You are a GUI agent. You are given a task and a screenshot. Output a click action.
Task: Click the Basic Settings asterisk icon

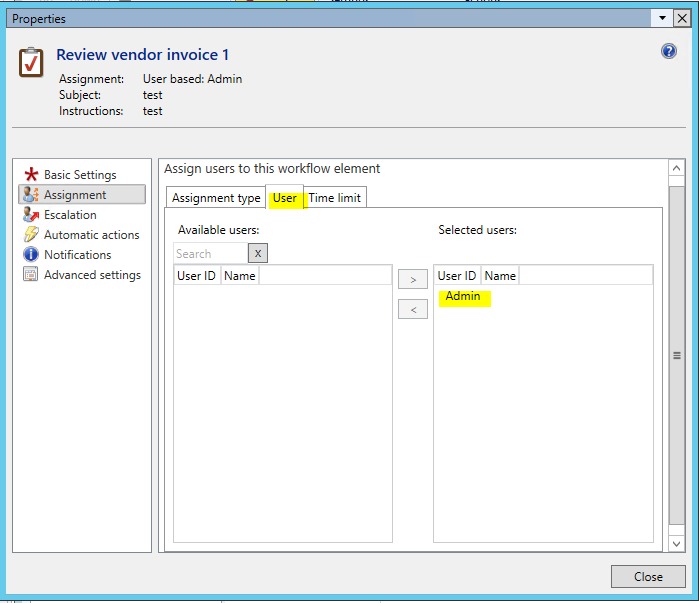(31, 175)
